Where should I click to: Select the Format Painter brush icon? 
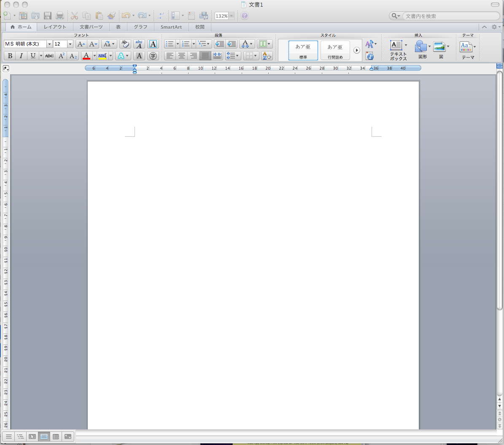point(111,16)
